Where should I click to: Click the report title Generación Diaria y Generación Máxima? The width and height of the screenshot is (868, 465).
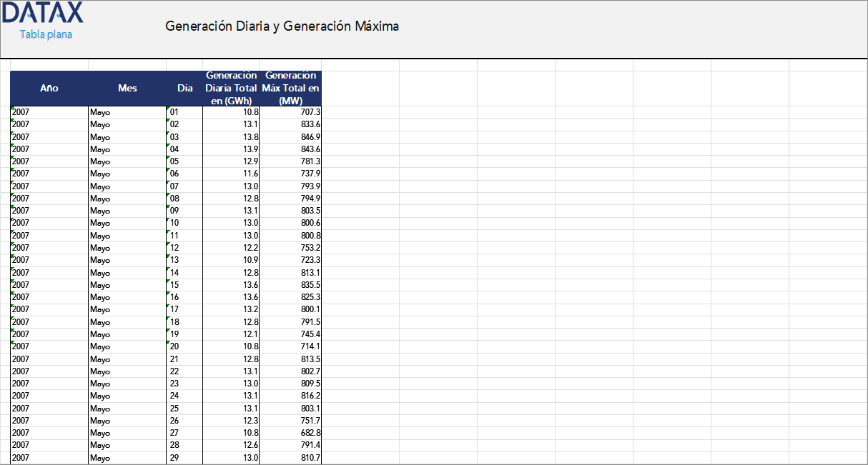pyautogui.click(x=282, y=26)
